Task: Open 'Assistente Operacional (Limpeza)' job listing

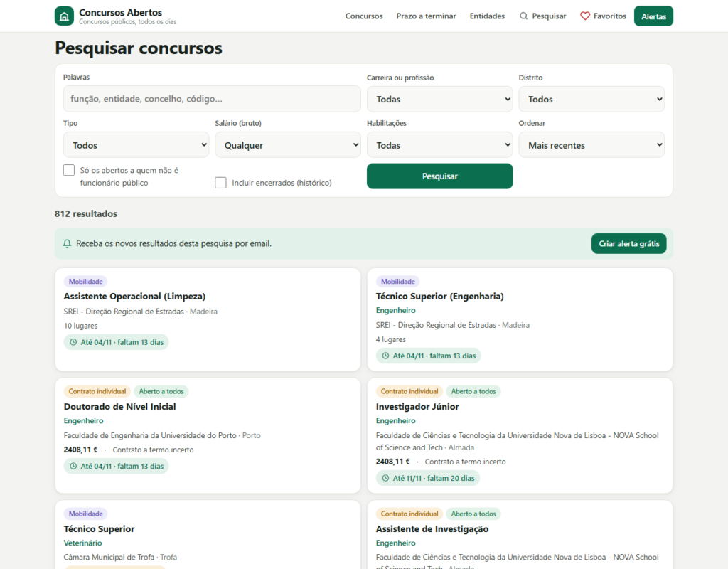Action: (x=134, y=297)
